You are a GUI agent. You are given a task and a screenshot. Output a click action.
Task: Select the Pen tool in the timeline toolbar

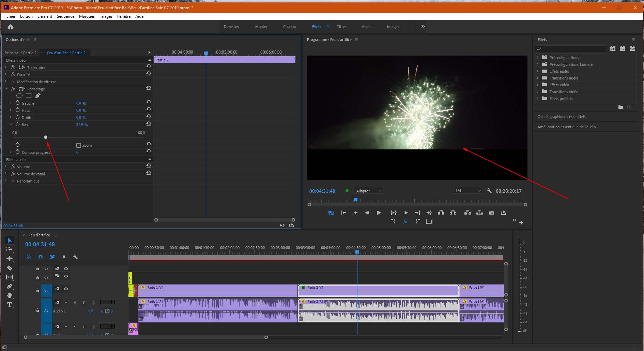point(10,286)
